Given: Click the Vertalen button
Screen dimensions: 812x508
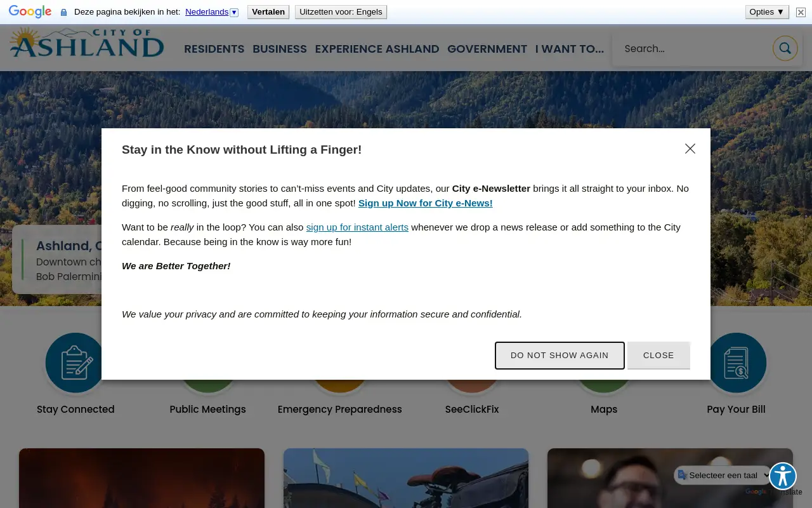Looking at the screenshot, I should (268, 12).
